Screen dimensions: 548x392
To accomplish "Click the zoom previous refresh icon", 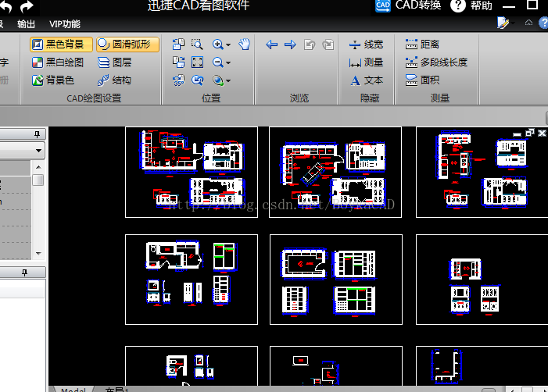I will 197,80.
